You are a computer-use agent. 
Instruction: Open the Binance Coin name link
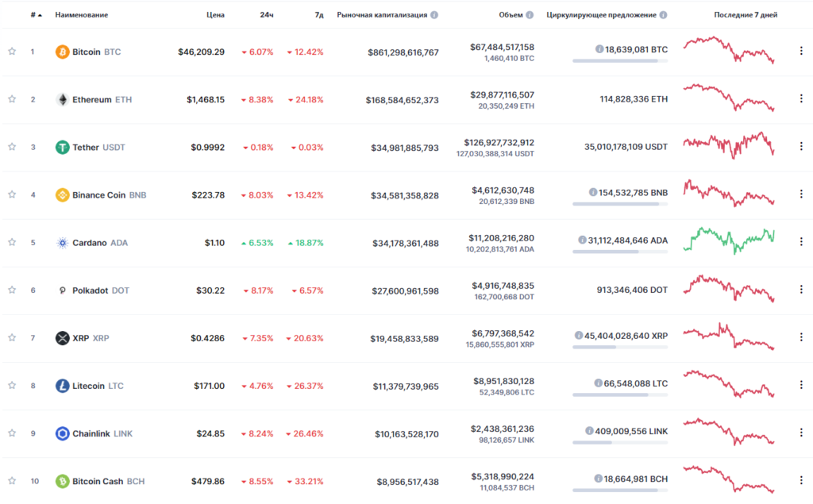(98, 195)
